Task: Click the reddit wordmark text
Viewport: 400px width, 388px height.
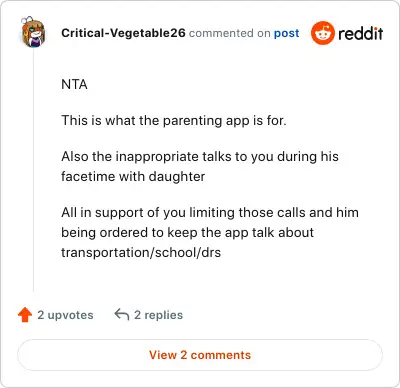Action: pos(360,33)
